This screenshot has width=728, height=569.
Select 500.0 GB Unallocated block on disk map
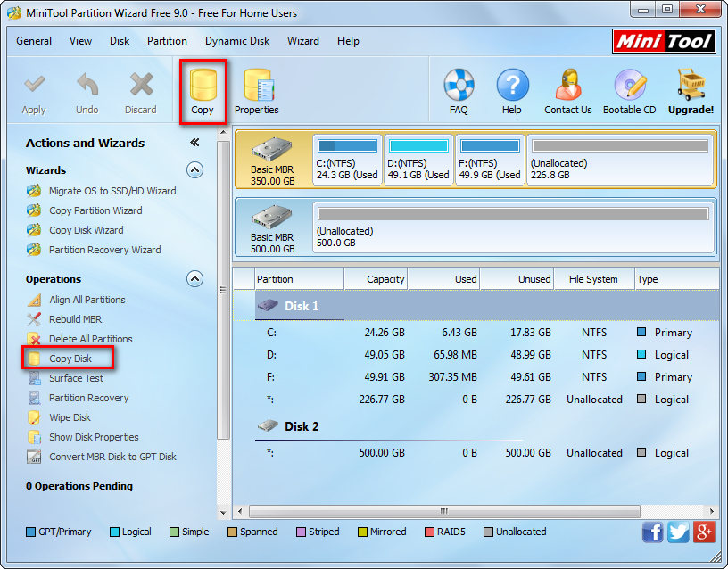tap(513, 227)
